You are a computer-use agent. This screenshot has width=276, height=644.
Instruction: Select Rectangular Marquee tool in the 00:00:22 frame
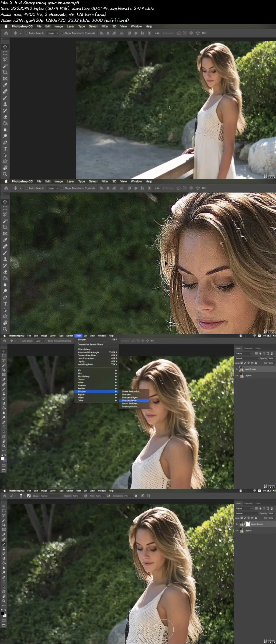click(x=5, y=53)
